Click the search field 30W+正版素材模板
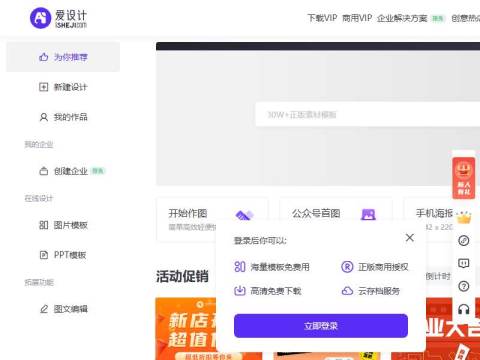This screenshot has width=480, height=360. 367,115
